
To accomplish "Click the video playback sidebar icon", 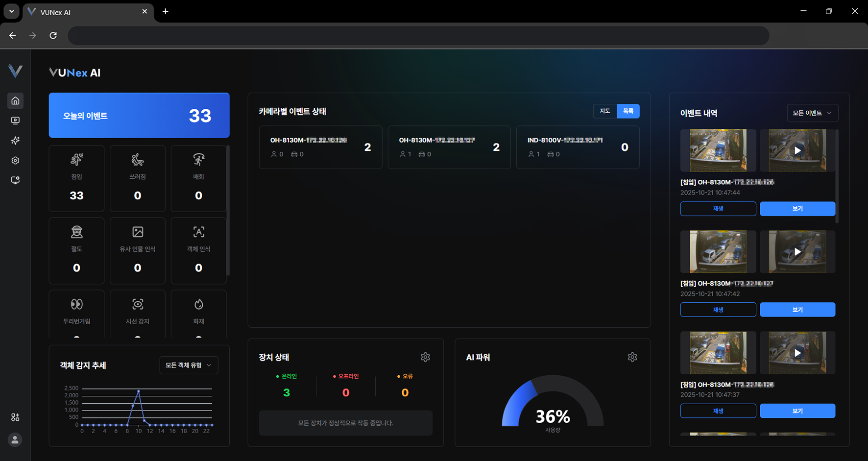I will 15,121.
